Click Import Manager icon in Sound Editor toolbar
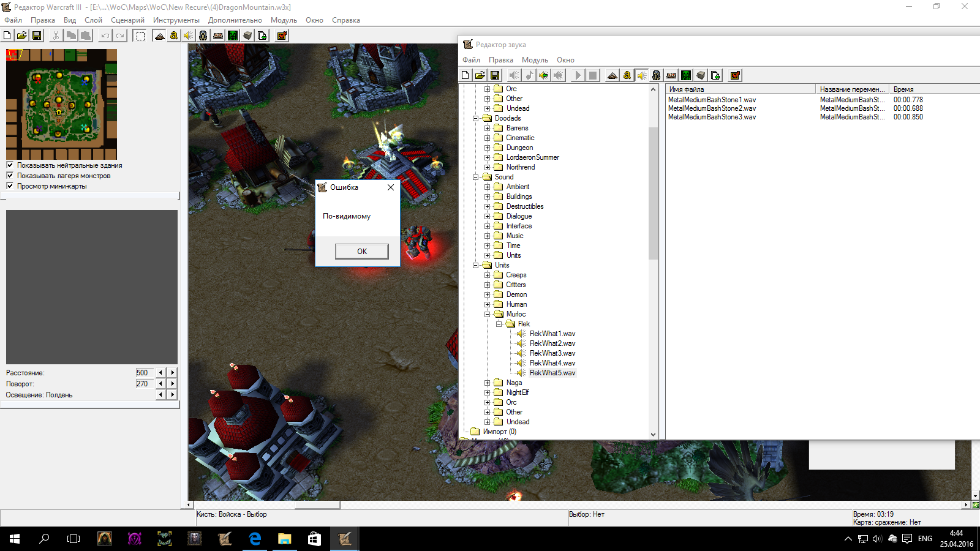980x551 pixels. (715, 75)
